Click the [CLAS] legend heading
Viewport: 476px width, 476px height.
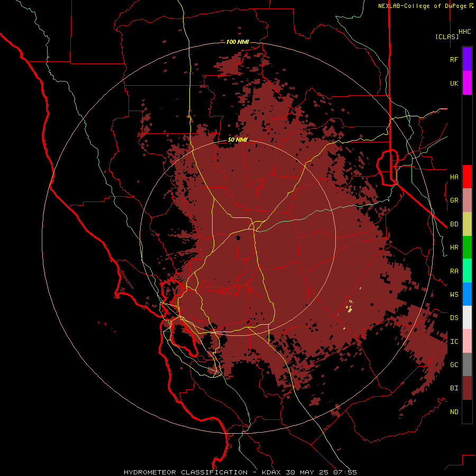447,36
